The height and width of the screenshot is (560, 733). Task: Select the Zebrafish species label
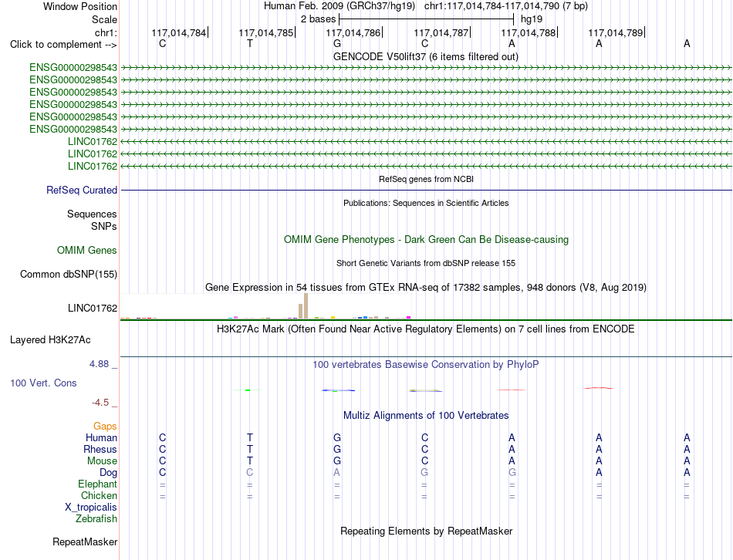(x=96, y=519)
